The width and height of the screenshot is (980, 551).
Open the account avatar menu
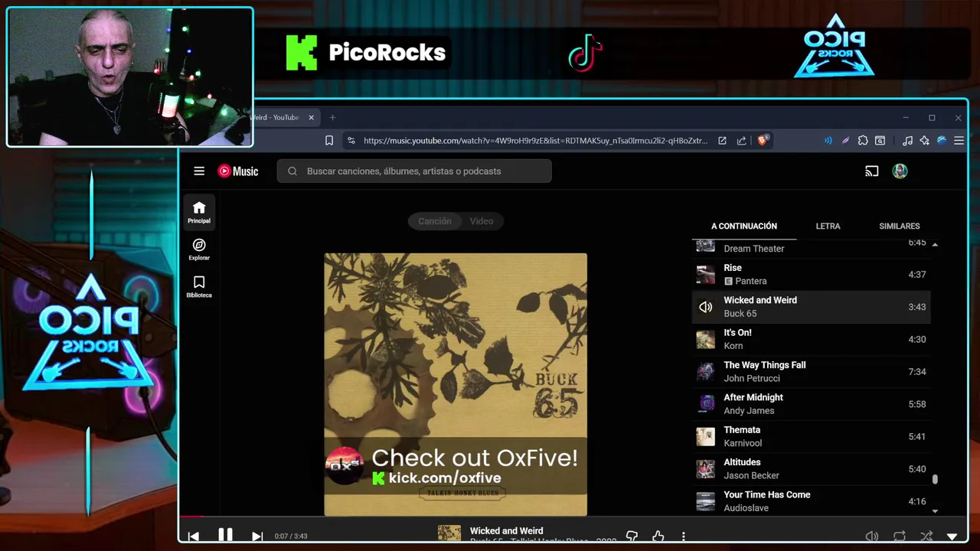pyautogui.click(x=900, y=171)
